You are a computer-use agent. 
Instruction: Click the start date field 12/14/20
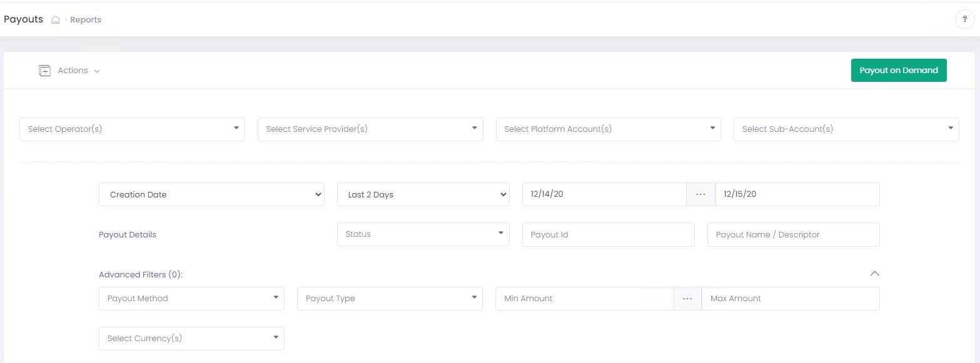[604, 194]
